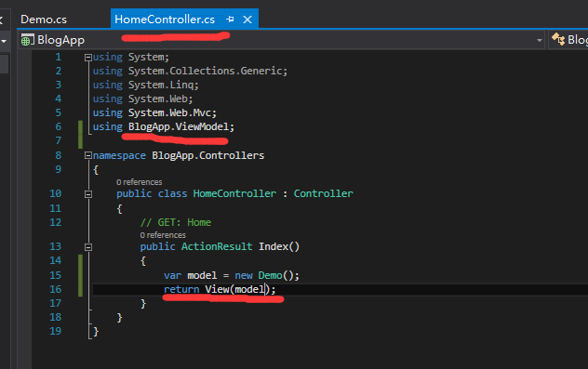Click the 'Controller' base class name
Viewport: 588px width, 369px height.
323,193
